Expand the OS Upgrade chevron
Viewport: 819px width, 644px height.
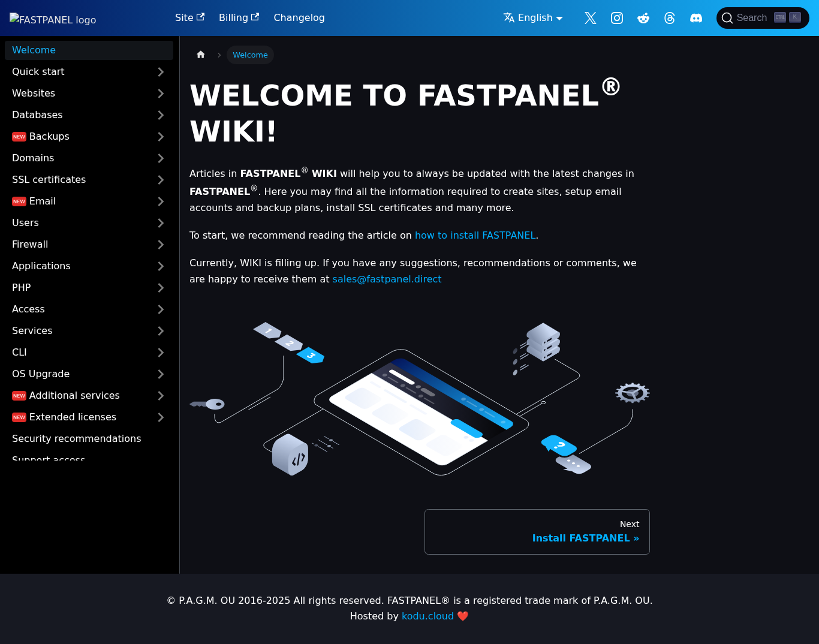pyautogui.click(x=161, y=374)
